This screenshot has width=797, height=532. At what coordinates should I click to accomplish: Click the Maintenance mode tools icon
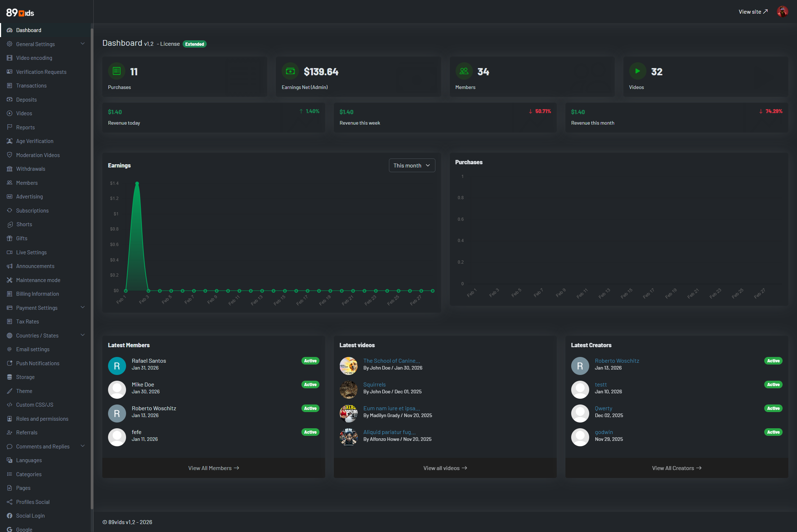click(x=10, y=280)
